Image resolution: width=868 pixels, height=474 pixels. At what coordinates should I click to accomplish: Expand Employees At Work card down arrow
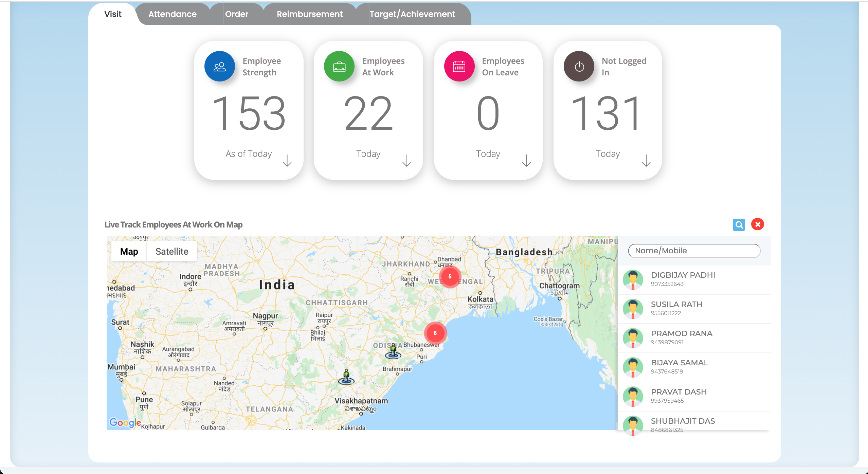pyautogui.click(x=406, y=161)
